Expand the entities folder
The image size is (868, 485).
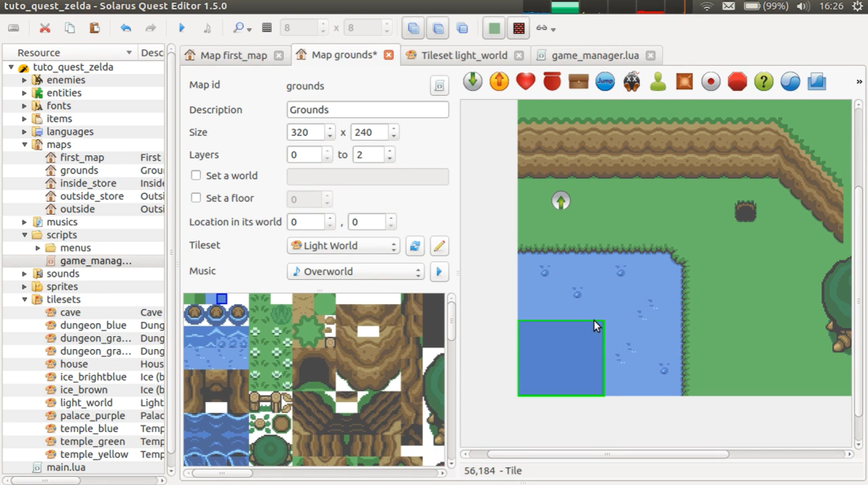tap(24, 92)
